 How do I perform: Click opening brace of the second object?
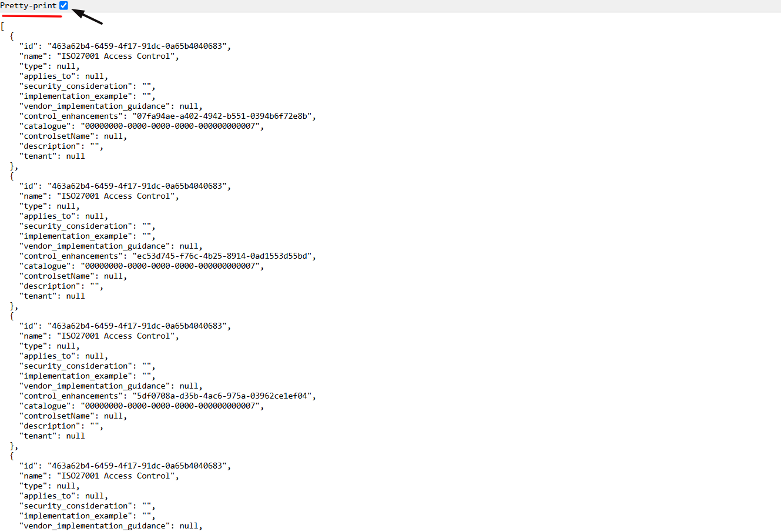click(11, 176)
